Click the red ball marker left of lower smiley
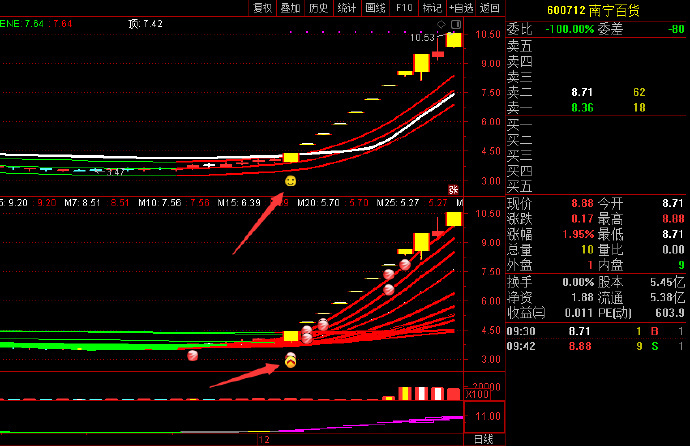690x446 pixels. 192,355
